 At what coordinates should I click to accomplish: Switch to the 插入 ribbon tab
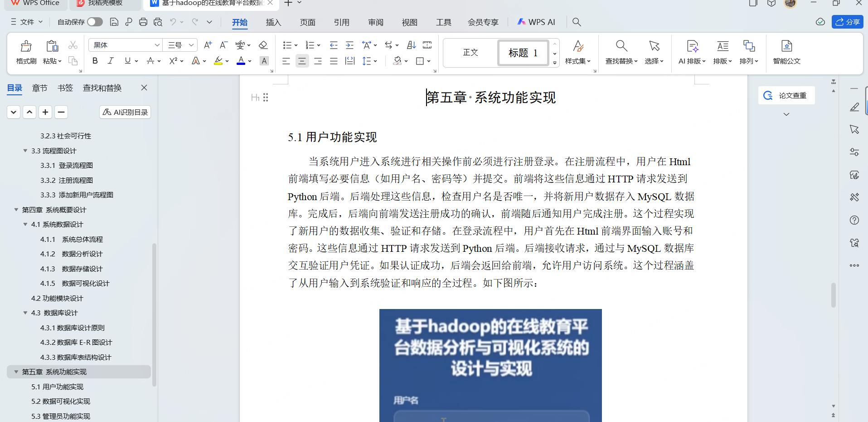[x=273, y=21]
